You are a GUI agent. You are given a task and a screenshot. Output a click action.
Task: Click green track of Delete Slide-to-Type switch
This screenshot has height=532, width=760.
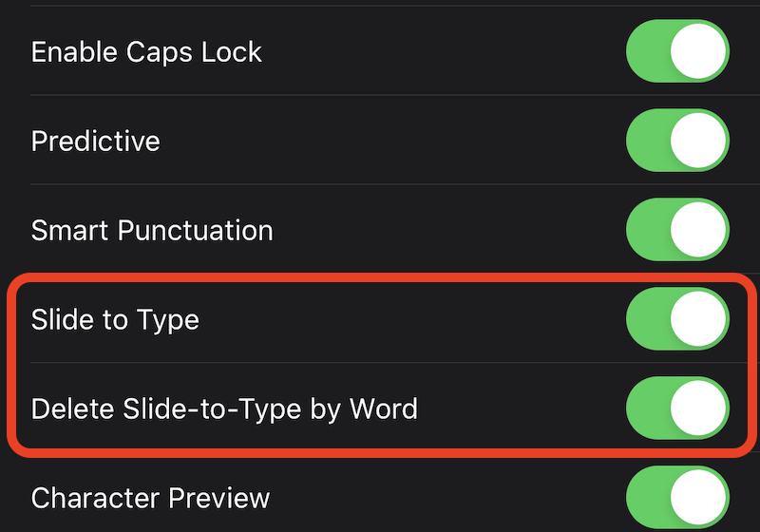[x=648, y=408]
